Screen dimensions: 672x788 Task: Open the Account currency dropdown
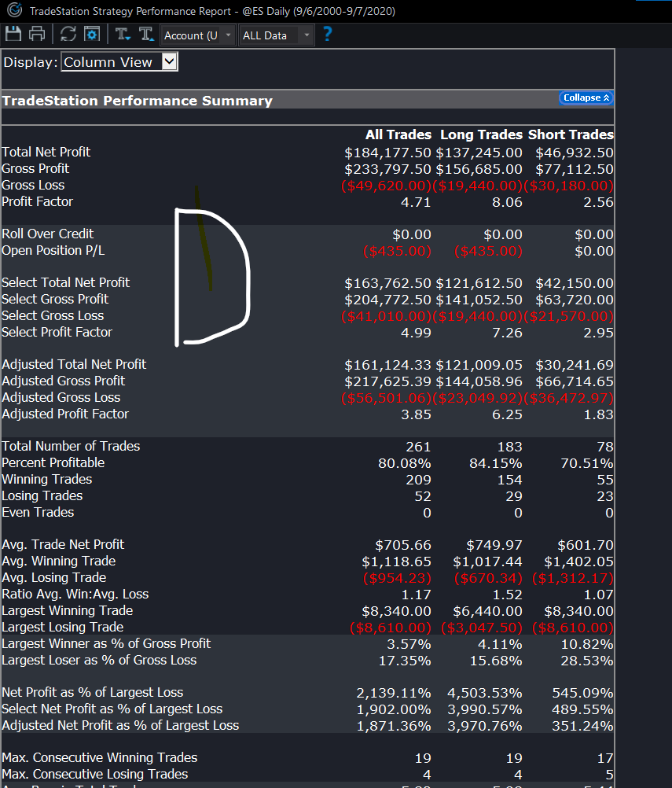tap(198, 35)
